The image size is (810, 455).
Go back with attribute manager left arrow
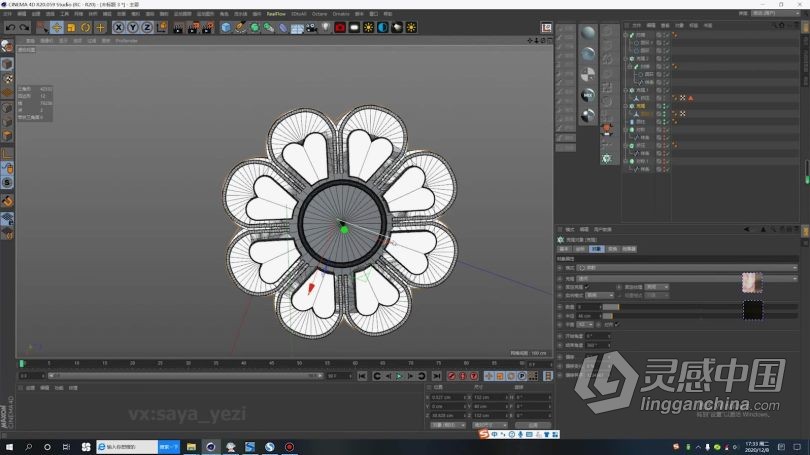click(x=747, y=229)
